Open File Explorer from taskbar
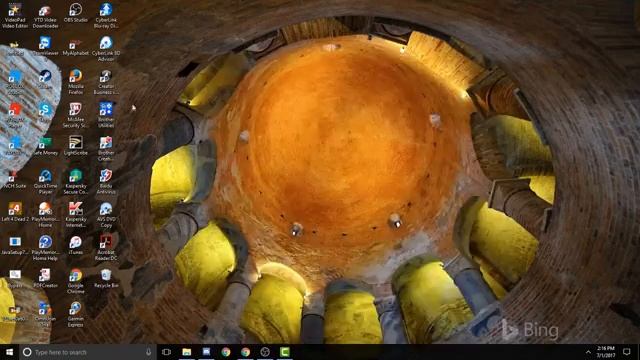 click(x=187, y=352)
